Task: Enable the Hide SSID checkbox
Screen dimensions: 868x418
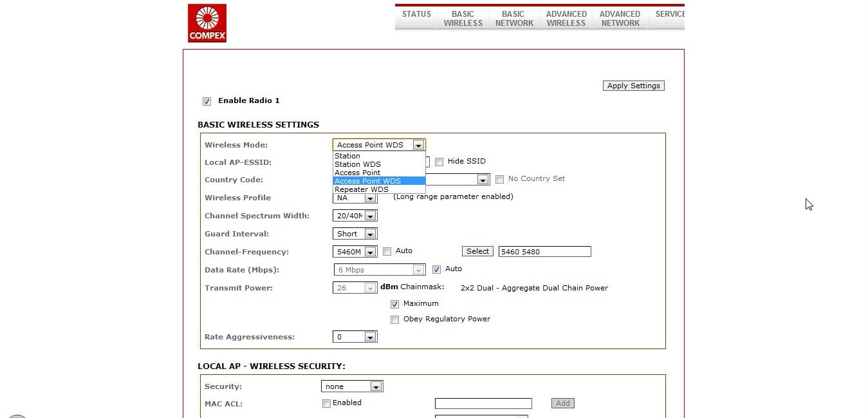Action: click(439, 162)
